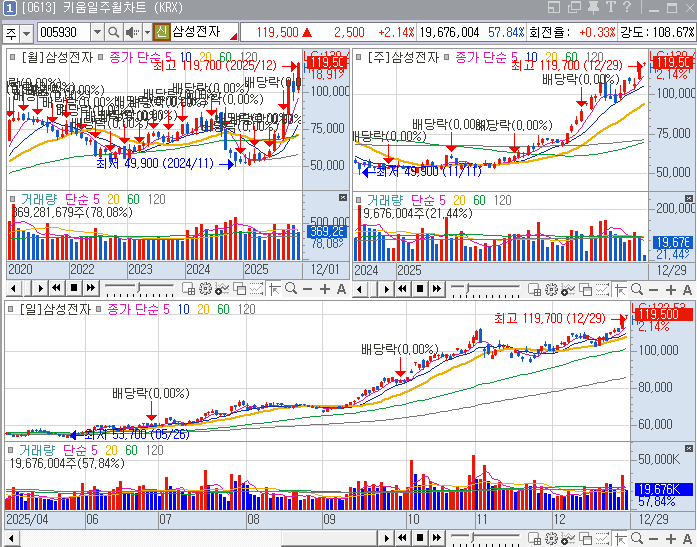
Task: Click overlay windows icon on daily chart toolbar
Action: point(586,538)
